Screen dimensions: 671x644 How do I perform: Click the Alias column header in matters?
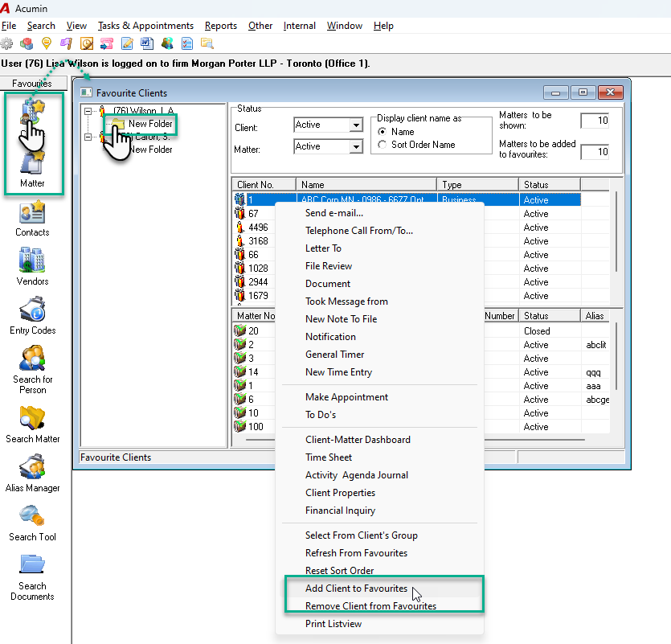(595, 316)
